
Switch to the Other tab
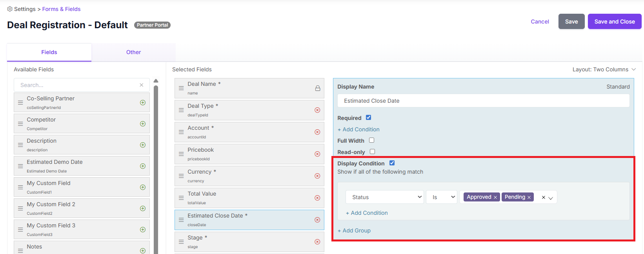(x=134, y=52)
